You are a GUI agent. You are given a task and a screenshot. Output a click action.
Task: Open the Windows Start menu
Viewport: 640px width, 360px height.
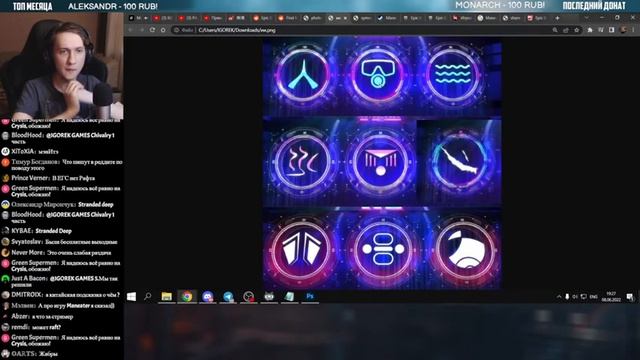click(x=131, y=297)
